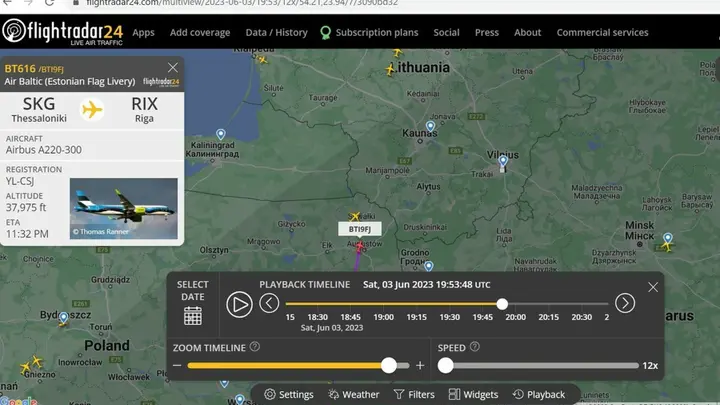Click the speed slider handle
This screenshot has height=405, width=720.
[445, 366]
